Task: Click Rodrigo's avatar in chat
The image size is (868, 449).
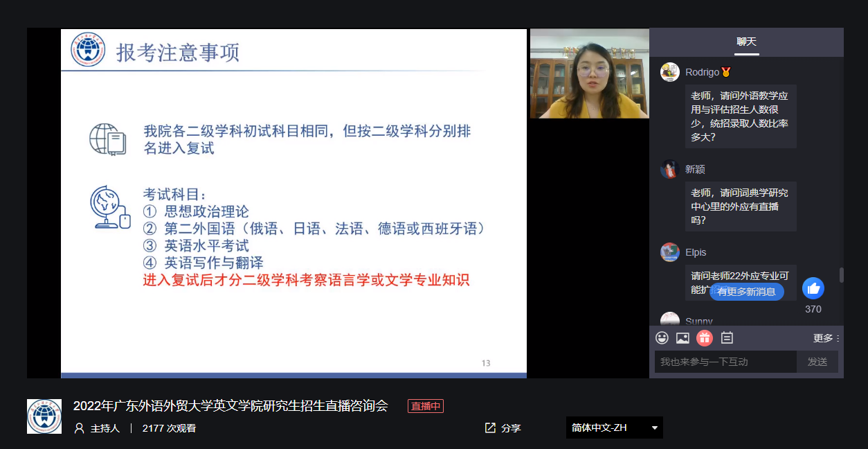Action: (669, 72)
